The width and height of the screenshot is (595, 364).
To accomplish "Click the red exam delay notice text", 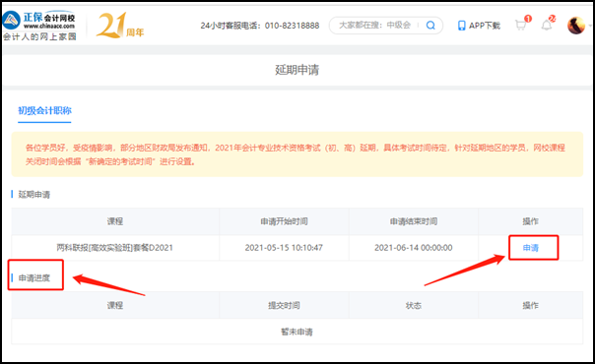I will click(x=296, y=154).
